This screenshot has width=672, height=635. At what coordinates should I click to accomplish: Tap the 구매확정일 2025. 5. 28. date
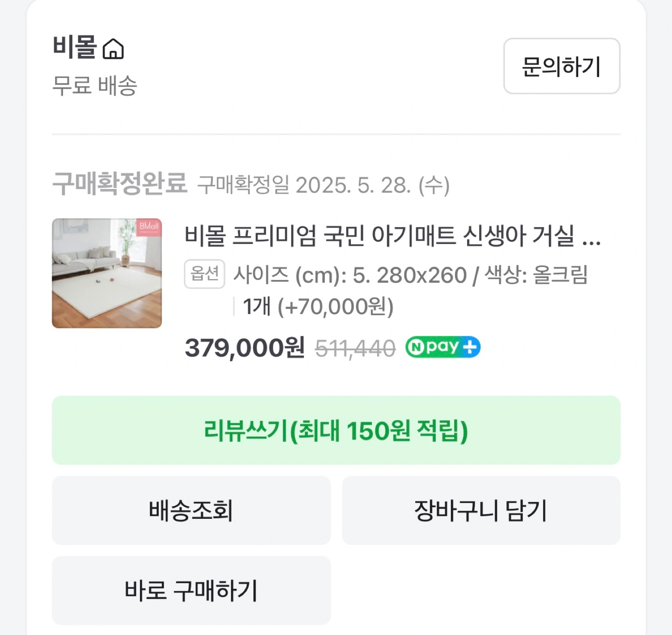324,185
